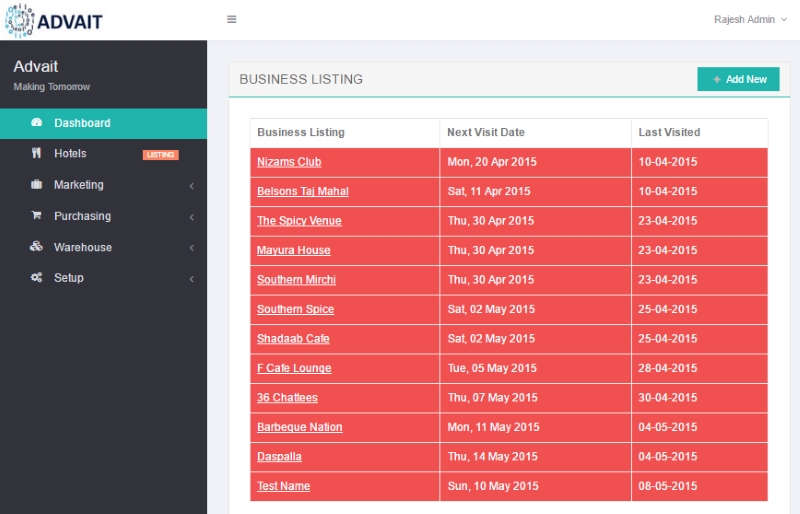
Task: Click the Dashboard gauge icon in sidebar
Action: click(x=37, y=123)
